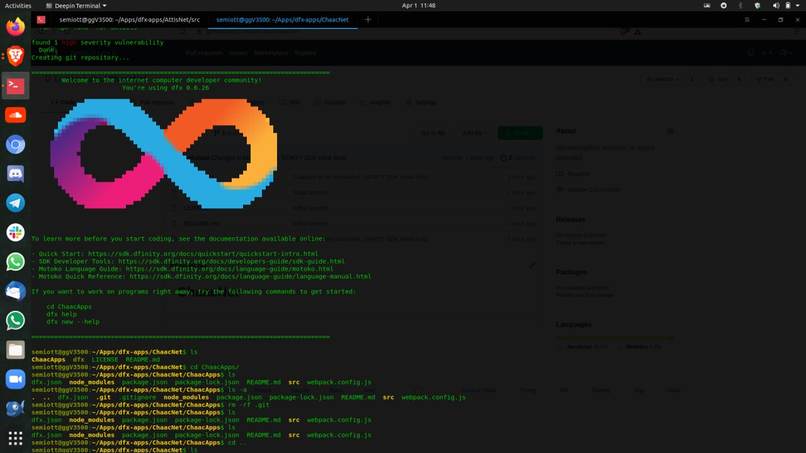This screenshot has width=806, height=453.
Task: Select the dfx-apps/ChaacNet terminal tab
Action: click(282, 20)
